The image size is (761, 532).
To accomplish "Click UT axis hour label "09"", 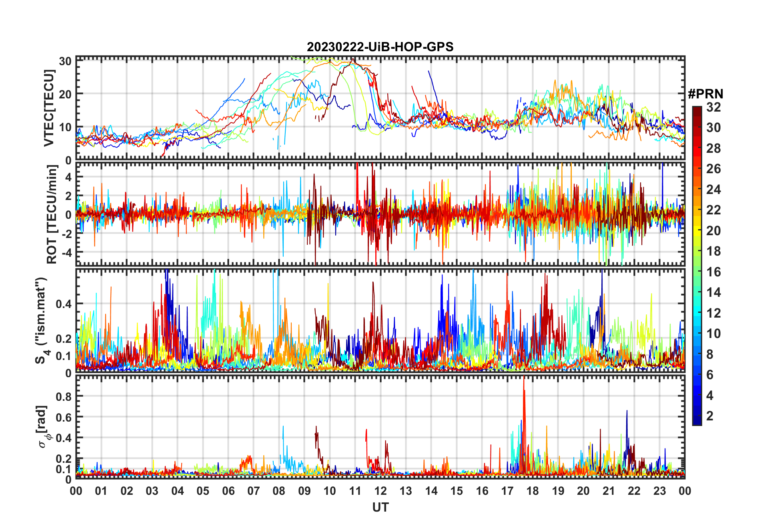I will point(304,491).
